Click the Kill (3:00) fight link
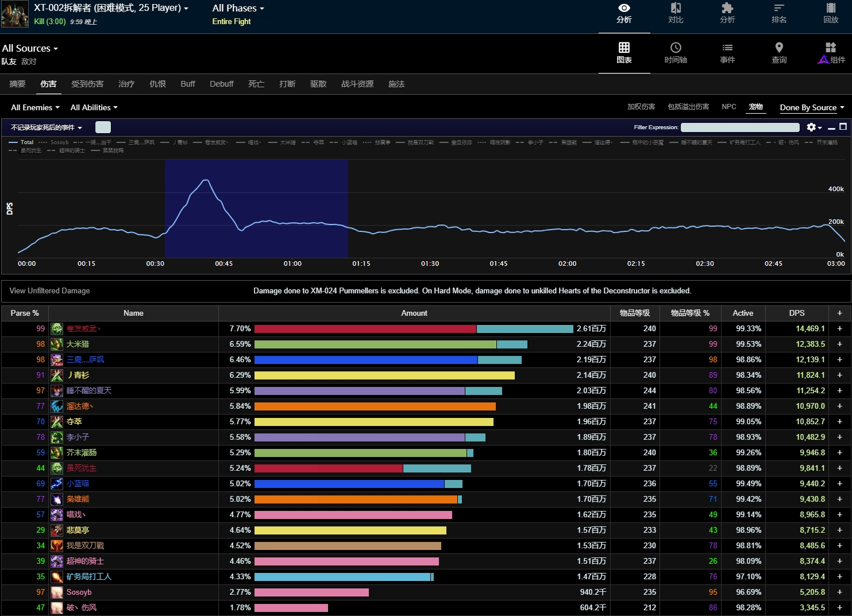 [50, 21]
